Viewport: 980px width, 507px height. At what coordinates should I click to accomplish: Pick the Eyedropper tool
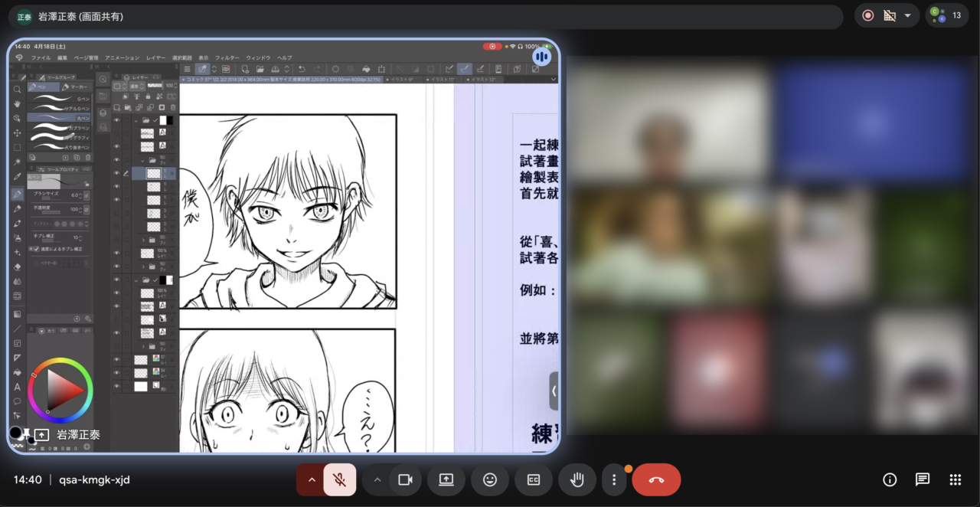[17, 176]
